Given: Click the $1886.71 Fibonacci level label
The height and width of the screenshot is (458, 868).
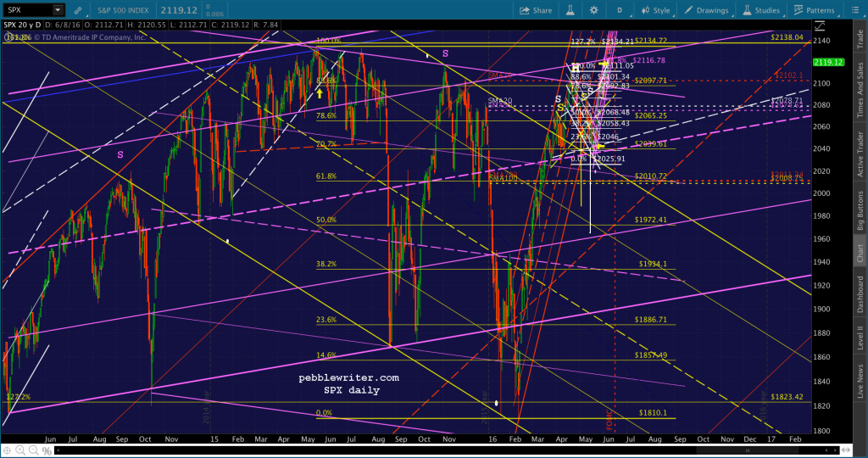Looking at the screenshot, I should (x=650, y=320).
